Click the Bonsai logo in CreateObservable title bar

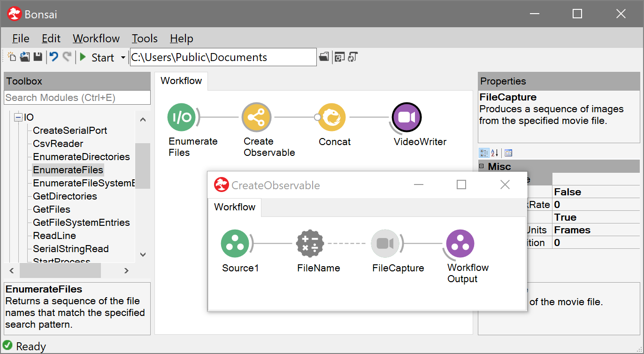[222, 185]
